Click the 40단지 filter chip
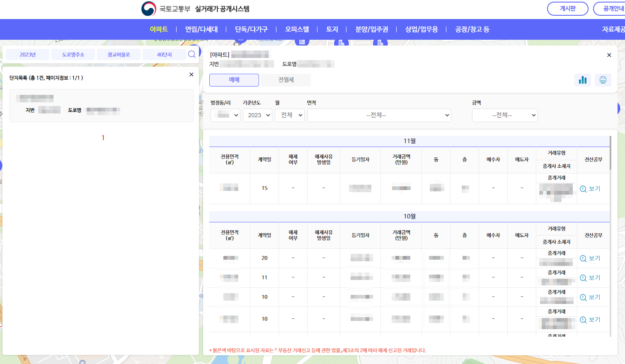The image size is (625, 364). 166,54
